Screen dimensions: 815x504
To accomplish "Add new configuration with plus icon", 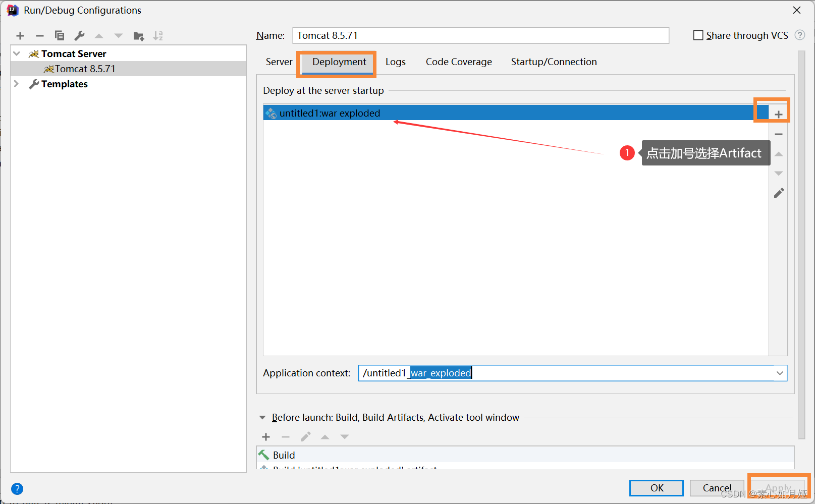I will [x=20, y=36].
